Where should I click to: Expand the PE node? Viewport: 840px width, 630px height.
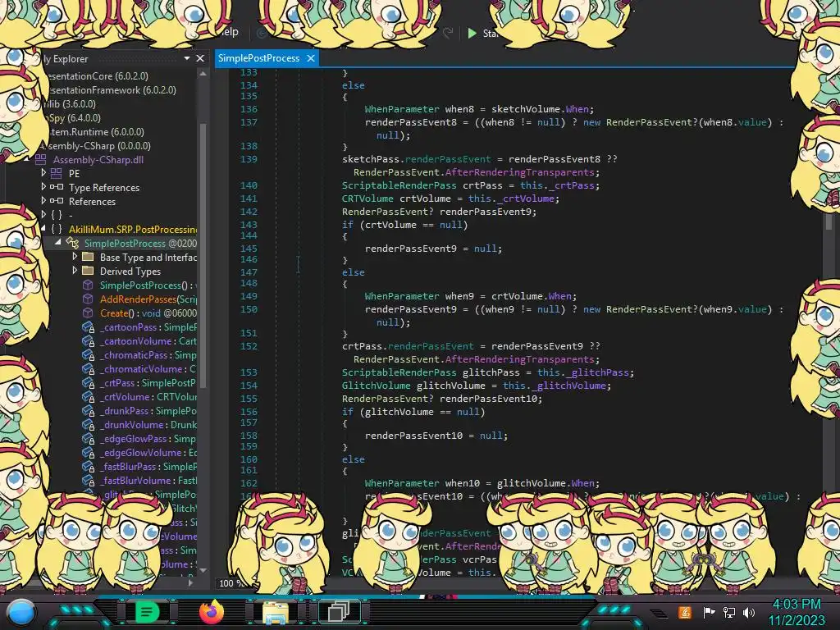43,172
